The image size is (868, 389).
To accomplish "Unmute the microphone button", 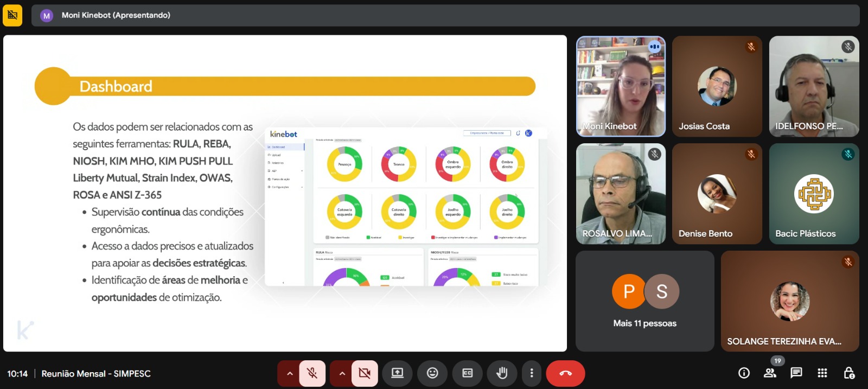I will [x=312, y=373].
